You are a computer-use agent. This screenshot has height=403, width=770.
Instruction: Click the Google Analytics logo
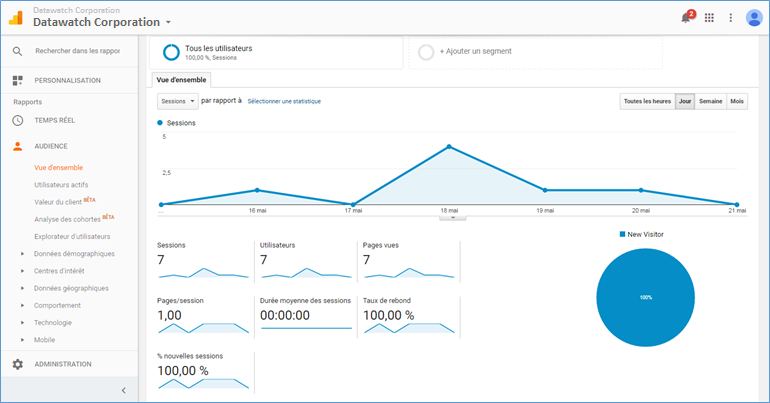(16, 17)
